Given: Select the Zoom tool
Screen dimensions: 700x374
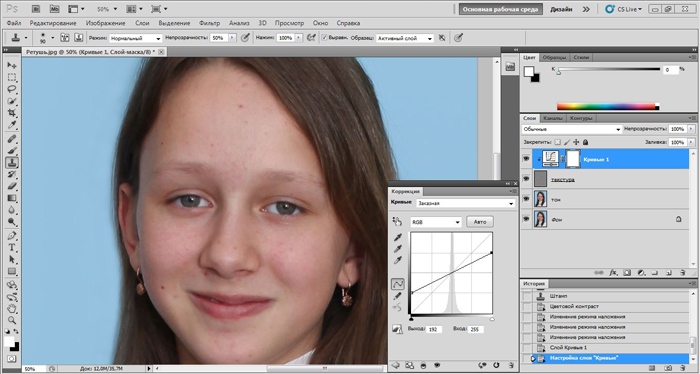Looking at the screenshot, I should (12, 320).
